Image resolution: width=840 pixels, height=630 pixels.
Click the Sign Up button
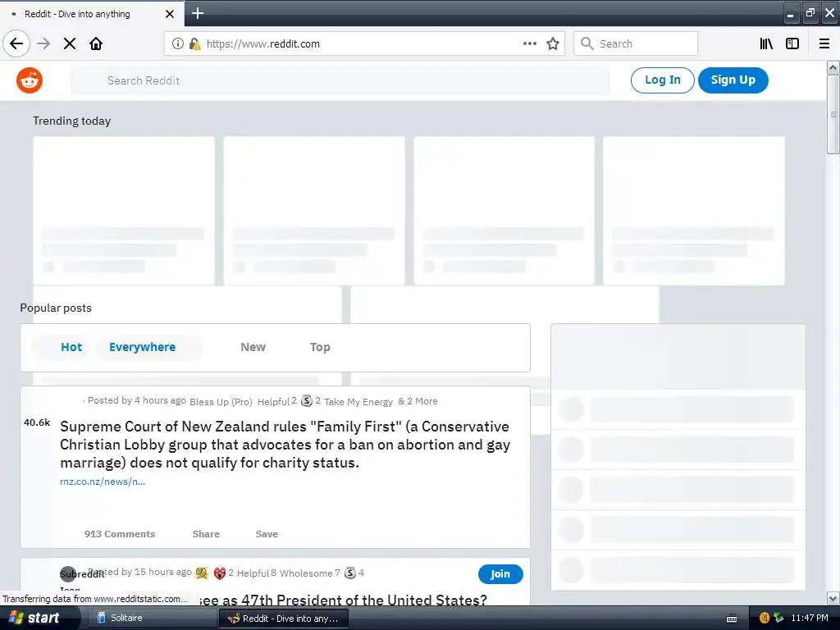733,80
